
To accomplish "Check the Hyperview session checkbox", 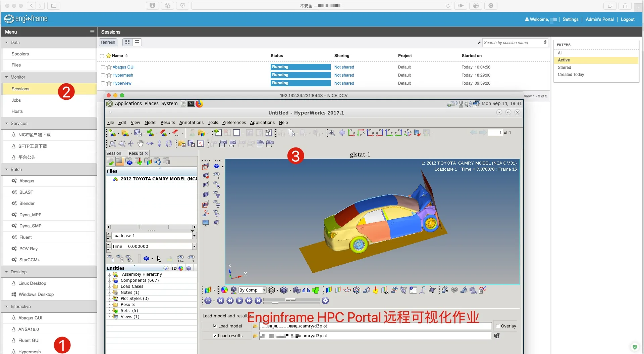I will [103, 83].
